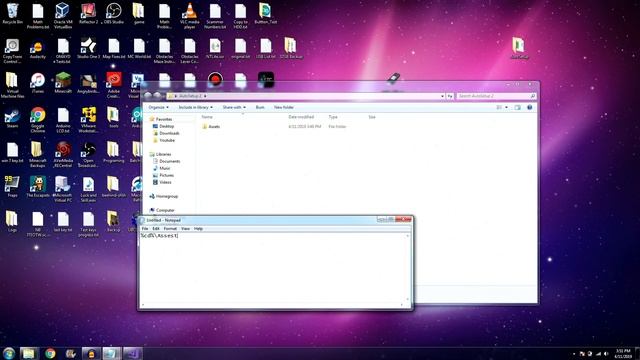Open the Windows Start button
Screen dimensions: 640x360
coord(9,353)
